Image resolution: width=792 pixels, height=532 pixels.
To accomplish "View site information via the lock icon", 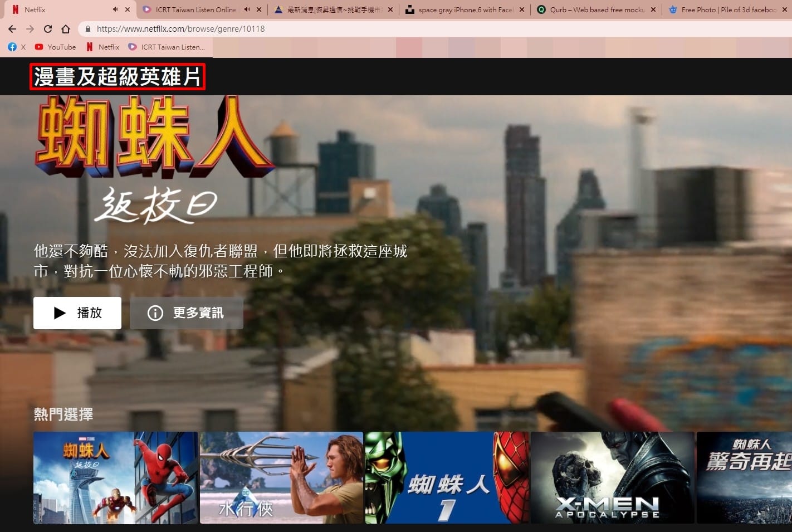I will click(x=88, y=29).
